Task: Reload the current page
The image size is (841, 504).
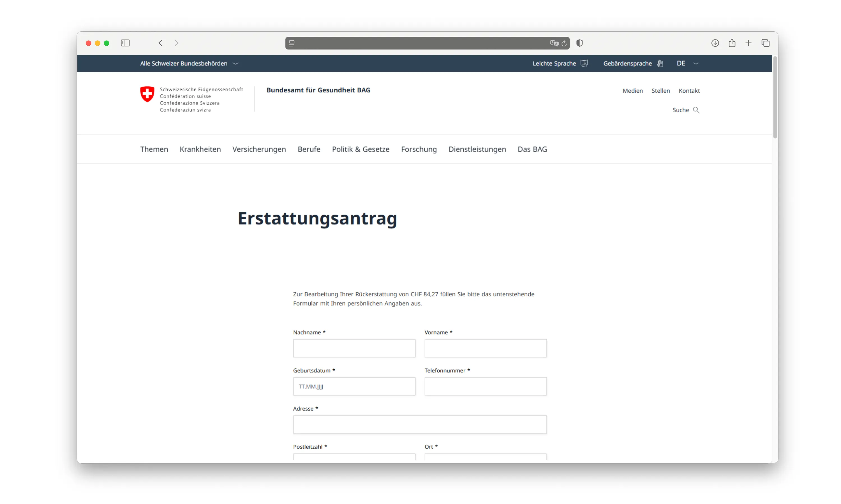Action: point(564,43)
